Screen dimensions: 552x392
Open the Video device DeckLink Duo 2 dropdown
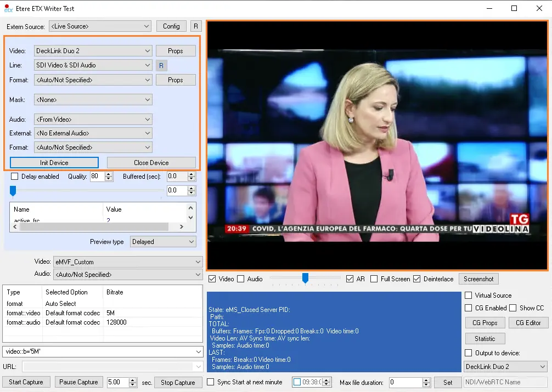(92, 51)
